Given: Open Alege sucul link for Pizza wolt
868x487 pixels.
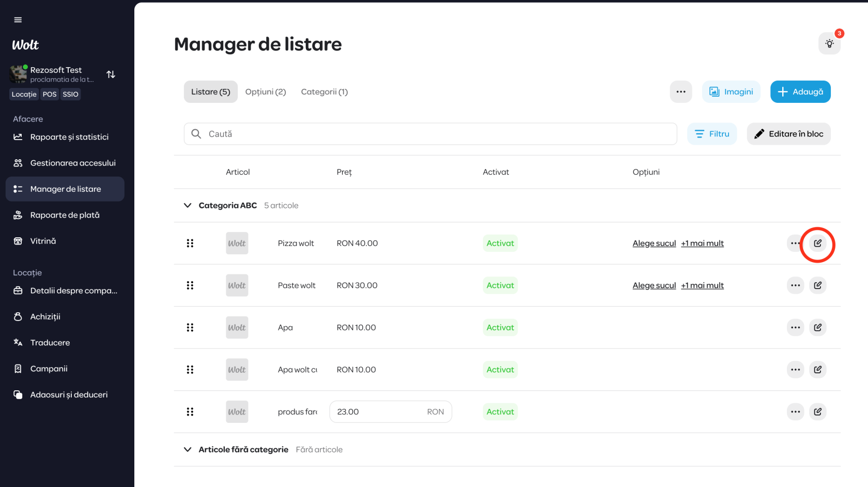Looking at the screenshot, I should pos(654,243).
